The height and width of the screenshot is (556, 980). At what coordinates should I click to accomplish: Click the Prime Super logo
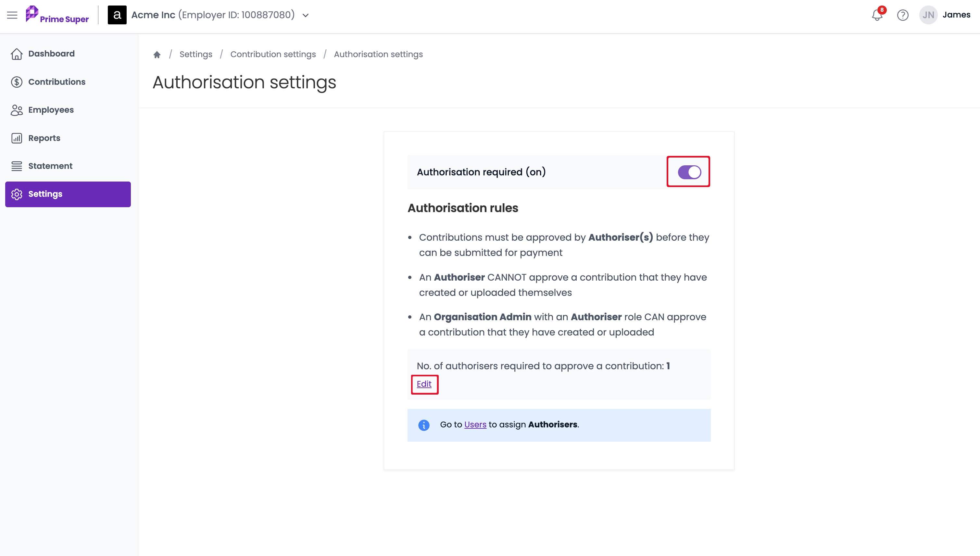[x=57, y=15]
